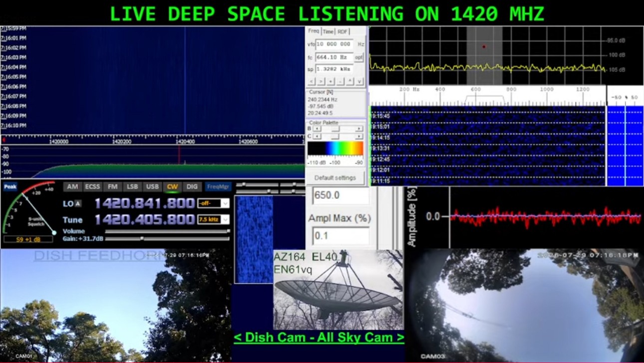Click the cursor time 20:24:49.5
The width and height of the screenshot is (644, 363).
coord(321,113)
